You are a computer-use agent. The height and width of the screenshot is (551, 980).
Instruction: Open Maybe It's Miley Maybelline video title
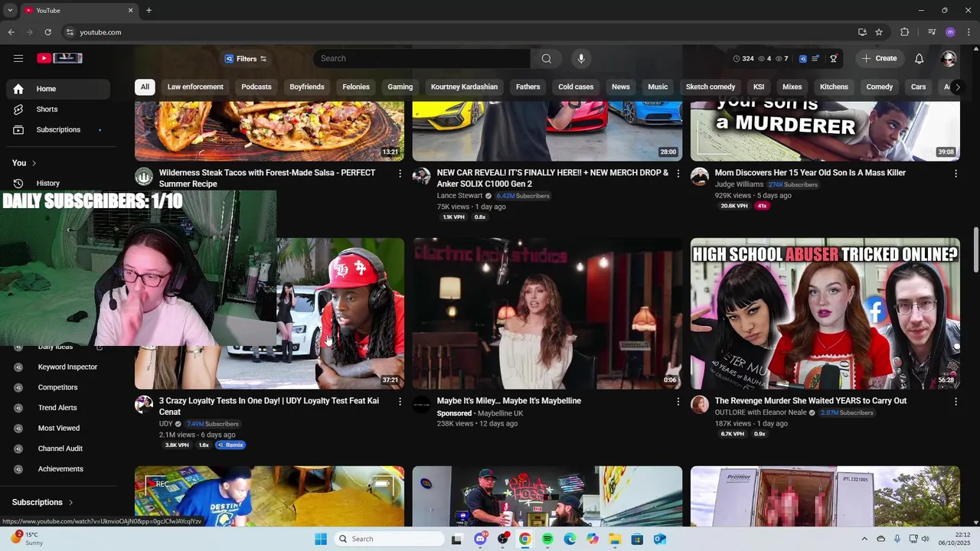(x=509, y=401)
